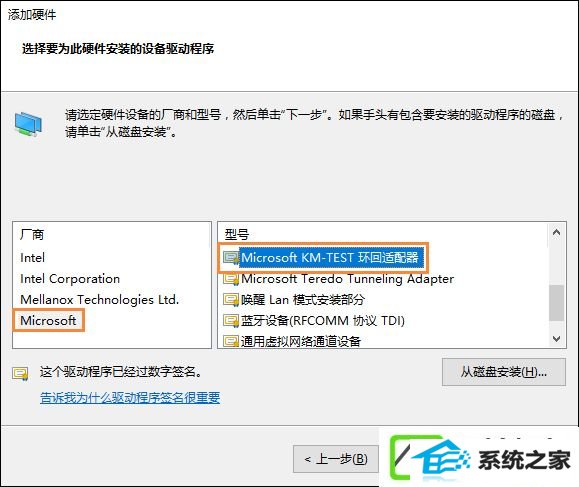Open 告诉我为什么驱动程序签名很重要 link
This screenshot has width=579, height=487.
point(130,398)
